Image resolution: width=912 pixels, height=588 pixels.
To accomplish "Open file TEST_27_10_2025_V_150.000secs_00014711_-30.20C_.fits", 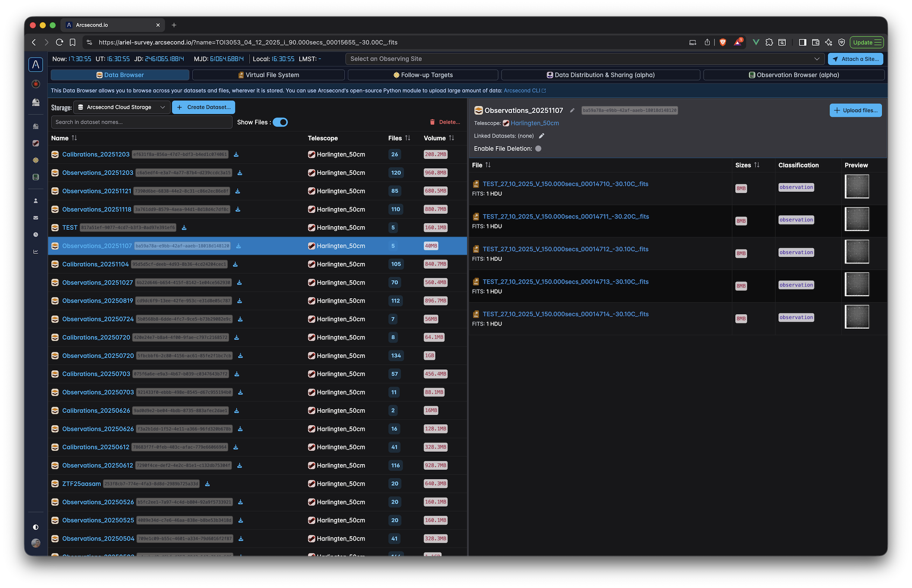I will [x=566, y=217].
